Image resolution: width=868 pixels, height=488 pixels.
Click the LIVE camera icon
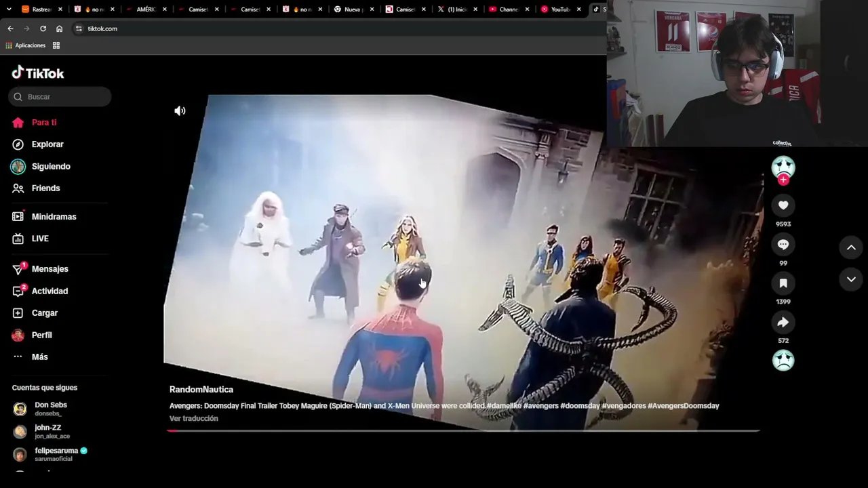click(18, 239)
